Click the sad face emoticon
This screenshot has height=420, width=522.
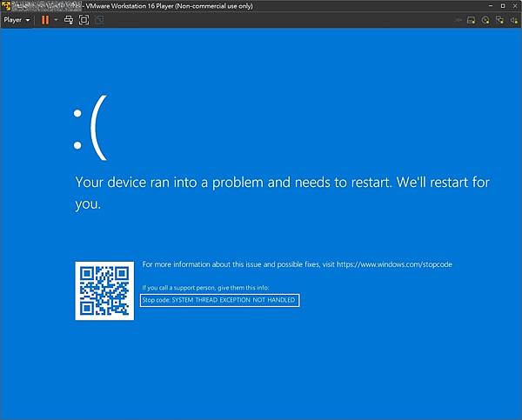pos(90,128)
